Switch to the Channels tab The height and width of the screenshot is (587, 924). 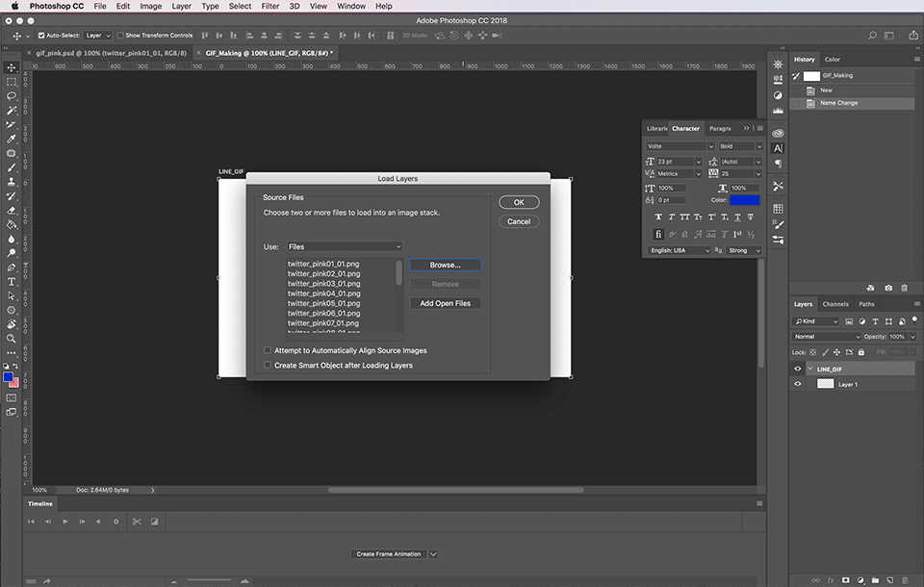pyautogui.click(x=835, y=304)
